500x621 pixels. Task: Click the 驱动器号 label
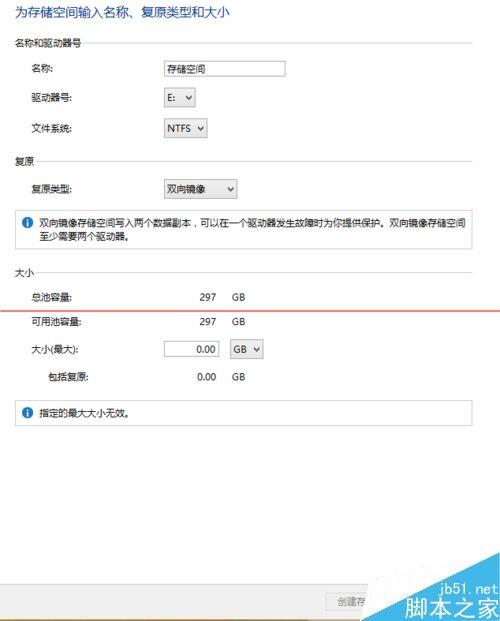pyautogui.click(x=52, y=97)
